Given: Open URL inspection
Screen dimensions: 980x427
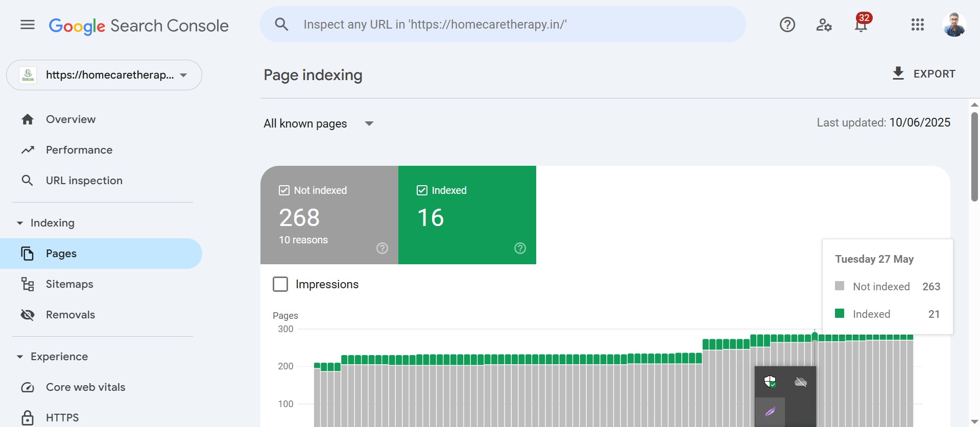Looking at the screenshot, I should tap(101, 181).
